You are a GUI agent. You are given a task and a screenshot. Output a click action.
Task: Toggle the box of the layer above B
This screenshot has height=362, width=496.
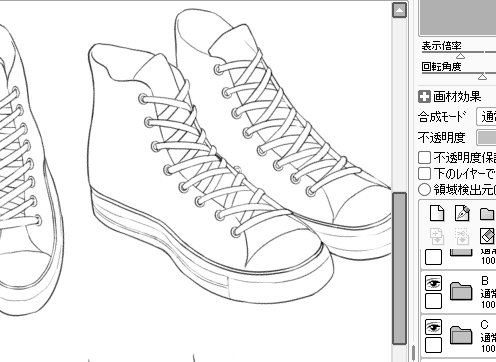[433, 257]
